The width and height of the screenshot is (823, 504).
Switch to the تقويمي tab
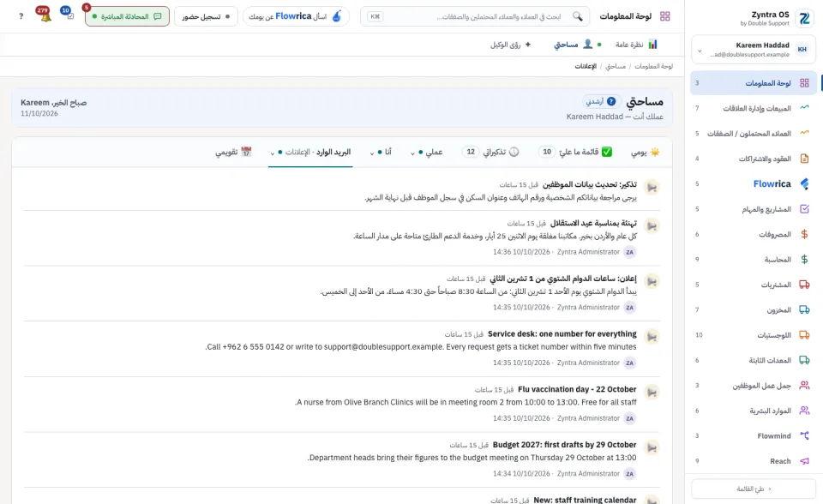coord(233,153)
